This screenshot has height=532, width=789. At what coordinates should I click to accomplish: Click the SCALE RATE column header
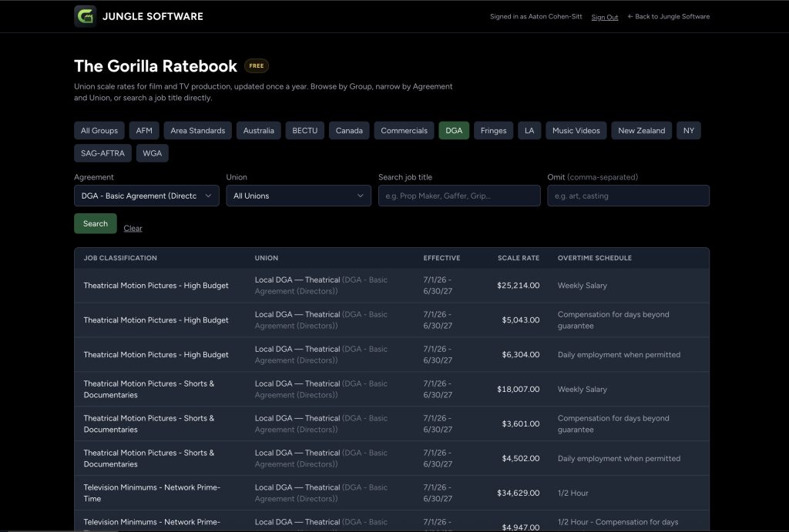[x=519, y=258]
